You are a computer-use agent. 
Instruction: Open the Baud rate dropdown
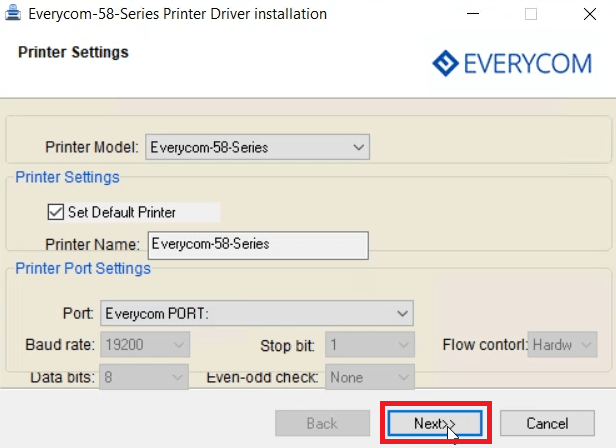tap(144, 346)
